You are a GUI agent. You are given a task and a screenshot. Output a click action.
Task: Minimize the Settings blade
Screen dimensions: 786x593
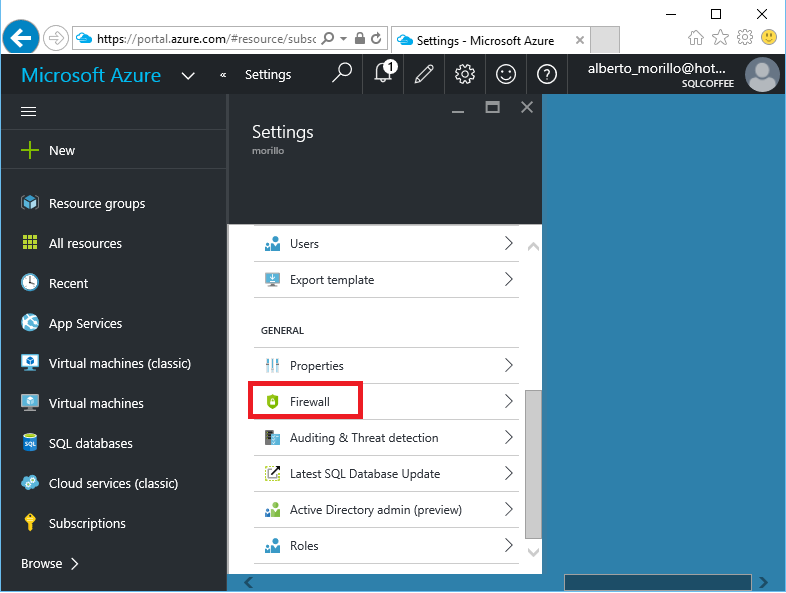pyautogui.click(x=458, y=111)
